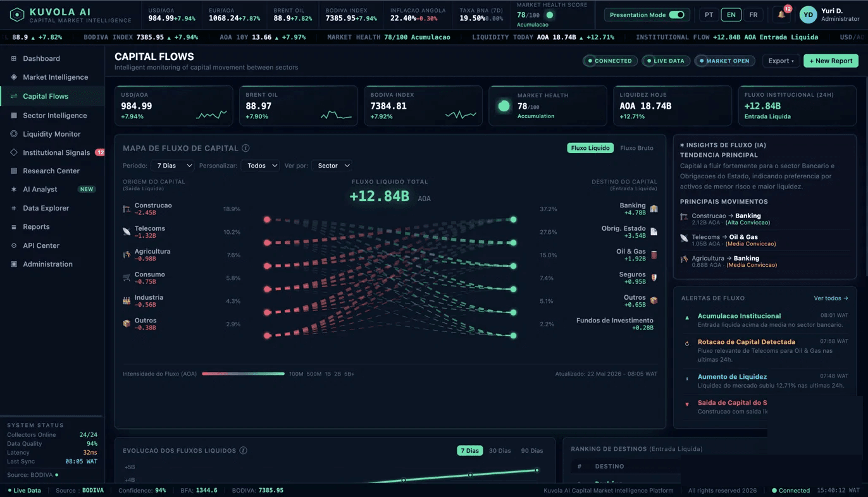Viewport: 868px width, 497px height.
Task: Select the 7 Dias evolution tab
Action: pos(470,451)
